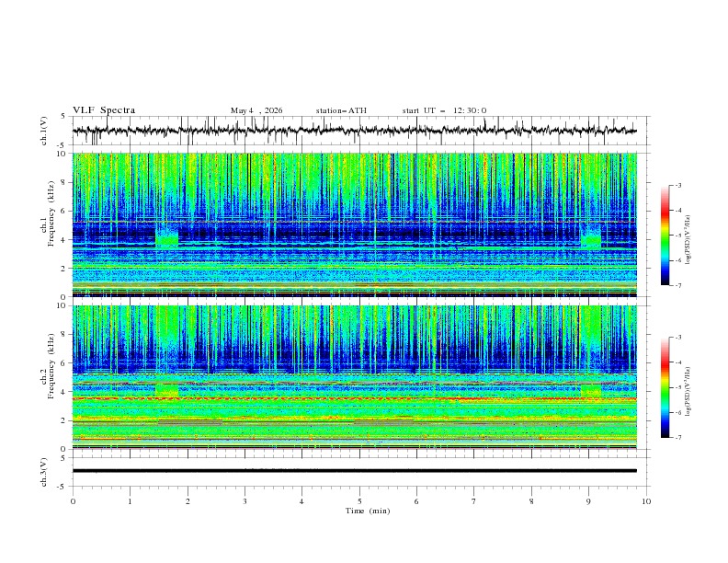Click the ch.1 spectrogram green patch near 4 kHz
Viewport: 728px width, 563px height.
pyautogui.click(x=166, y=235)
